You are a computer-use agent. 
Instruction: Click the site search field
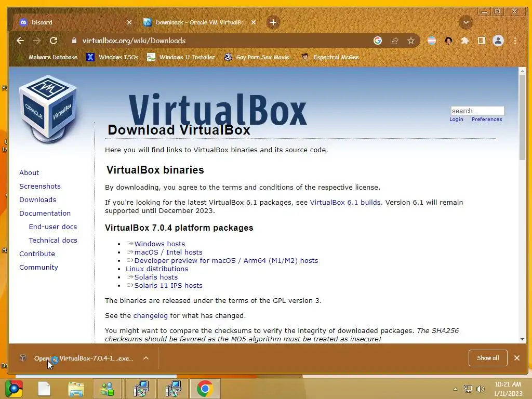(x=477, y=111)
